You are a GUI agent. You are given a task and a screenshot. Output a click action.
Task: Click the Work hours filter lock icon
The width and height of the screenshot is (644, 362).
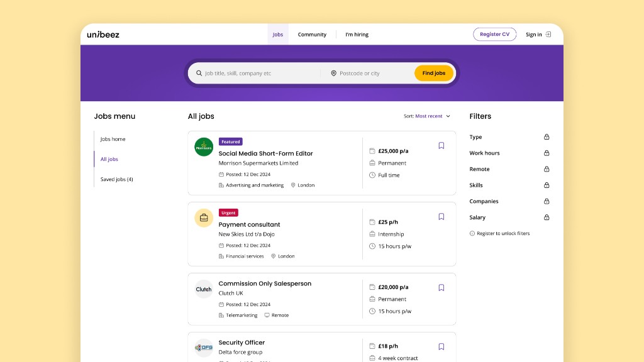pos(547,153)
